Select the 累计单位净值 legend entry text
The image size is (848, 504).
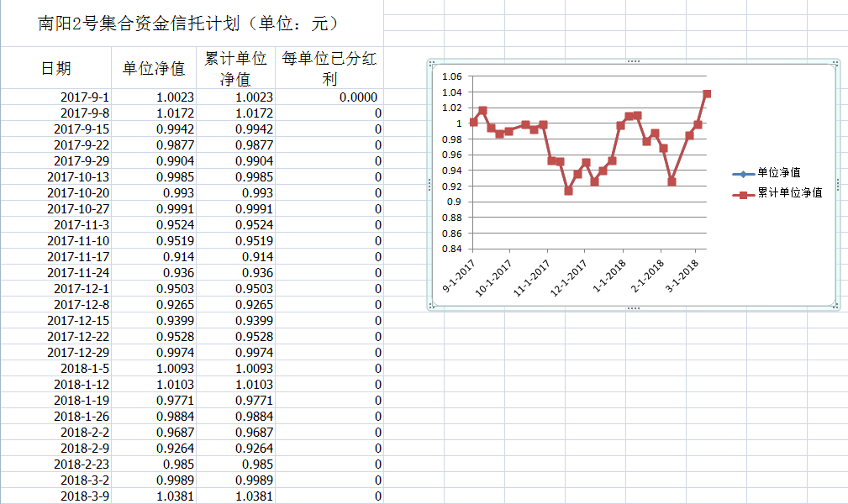point(789,193)
